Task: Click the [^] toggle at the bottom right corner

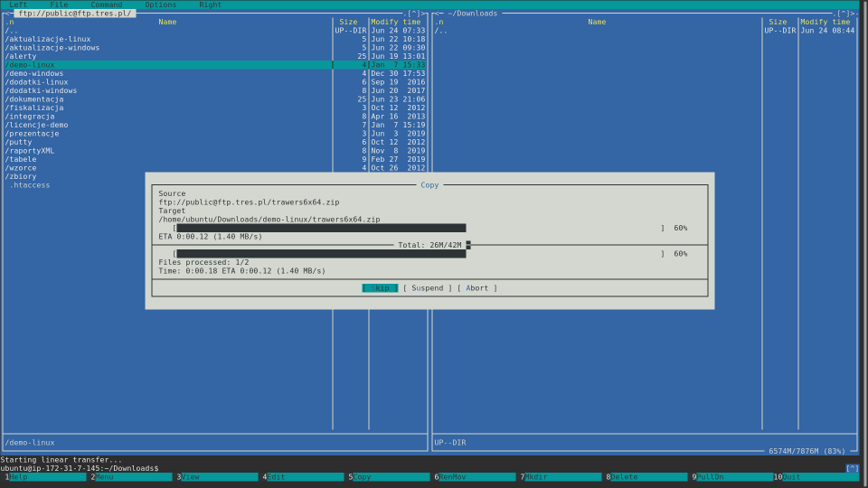Action: [x=853, y=469]
